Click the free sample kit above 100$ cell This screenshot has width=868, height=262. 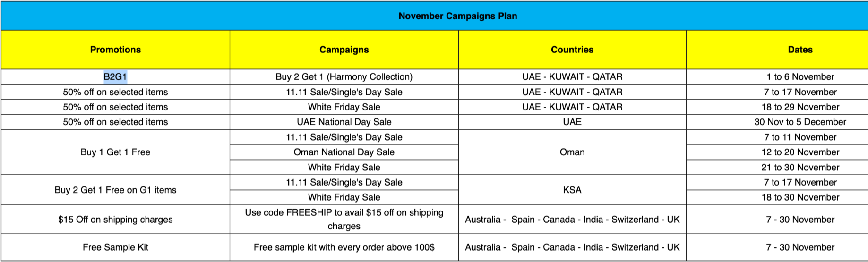pyautogui.click(x=344, y=247)
